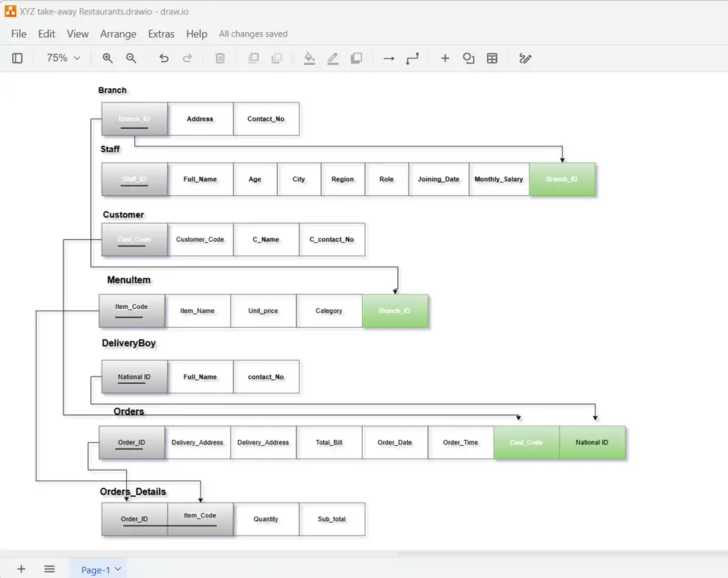Add a new page with plus button

22,569
